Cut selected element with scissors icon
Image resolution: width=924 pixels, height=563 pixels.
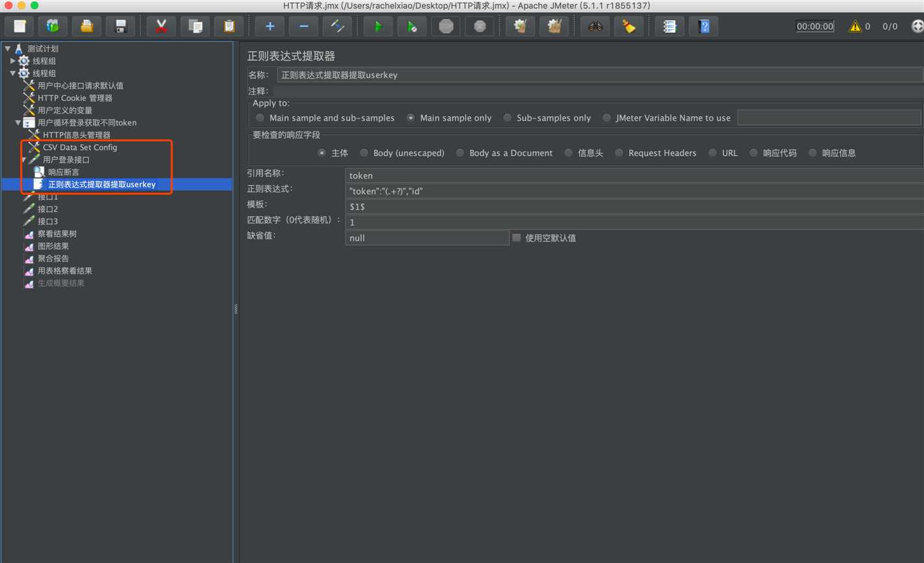[161, 26]
